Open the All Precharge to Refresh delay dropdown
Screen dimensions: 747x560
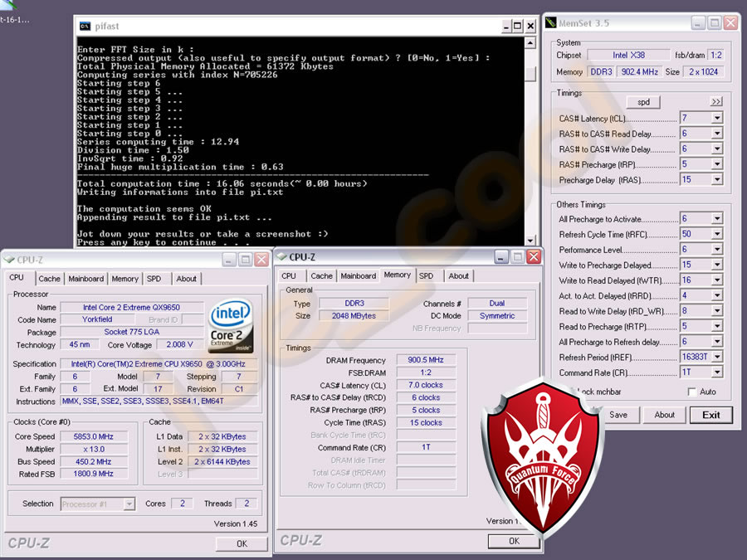pyautogui.click(x=717, y=342)
